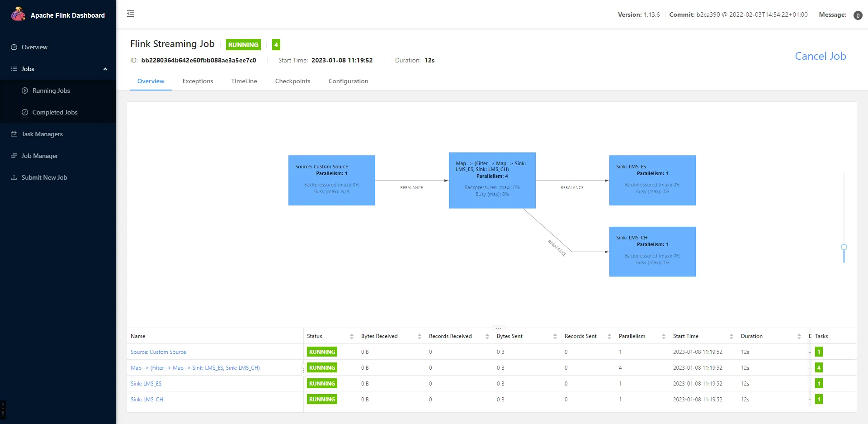Viewport: 868px width, 424px height.
Task: Click the sidebar collapse menu icon
Action: tap(131, 14)
